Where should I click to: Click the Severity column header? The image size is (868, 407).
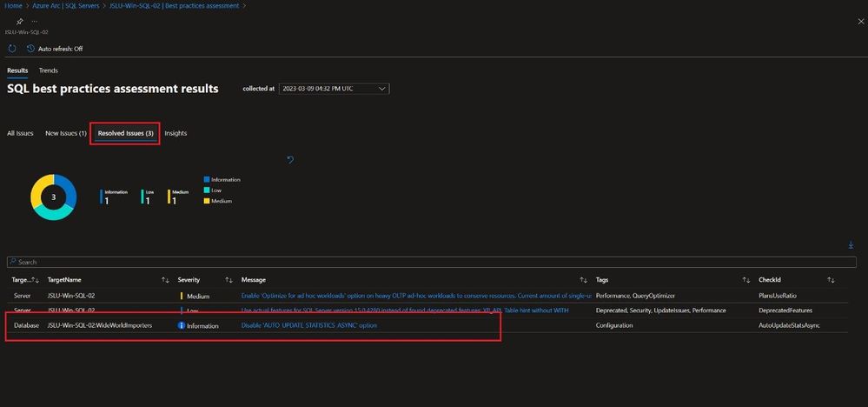(189, 280)
